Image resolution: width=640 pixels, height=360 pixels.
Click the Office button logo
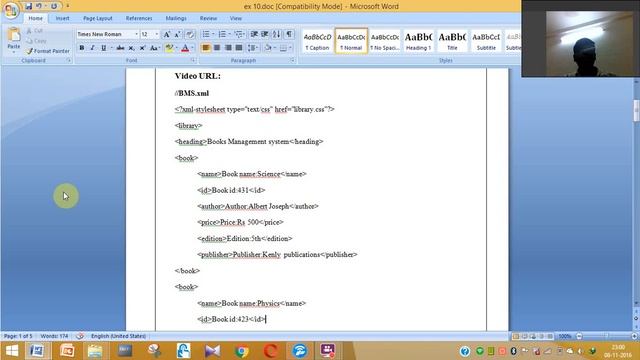click(x=11, y=10)
